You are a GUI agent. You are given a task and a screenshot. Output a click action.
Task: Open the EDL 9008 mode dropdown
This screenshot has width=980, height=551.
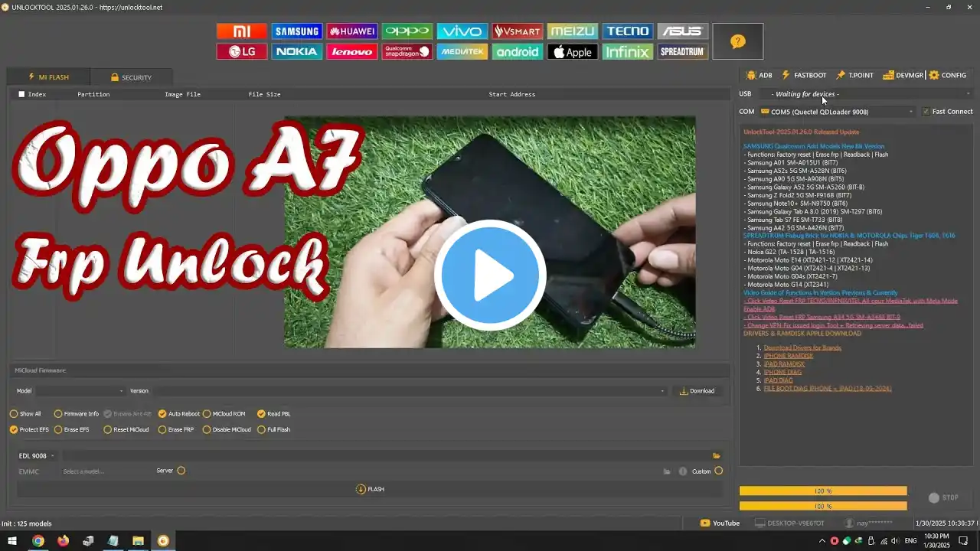[x=36, y=456]
